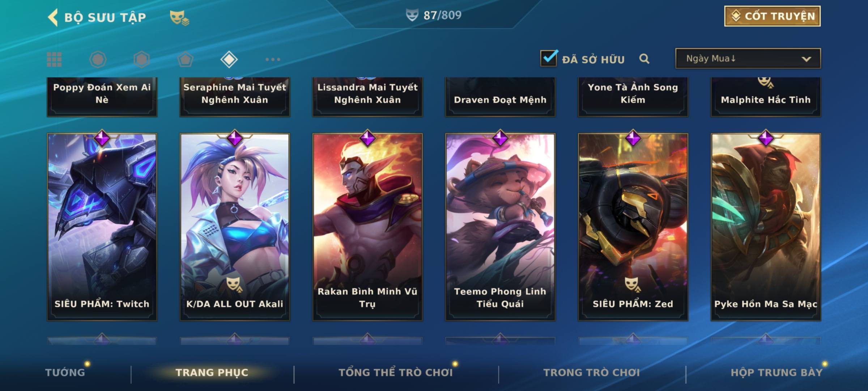The image size is (868, 391).
Task: Open the golden mask coins icon
Action: pyautogui.click(x=179, y=18)
